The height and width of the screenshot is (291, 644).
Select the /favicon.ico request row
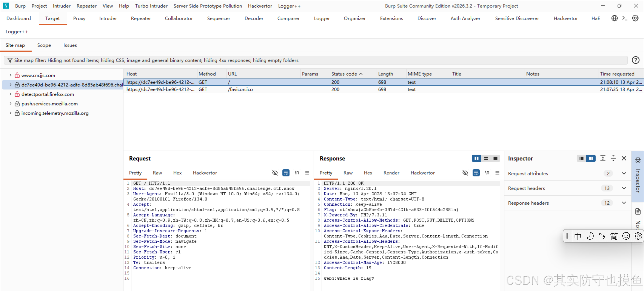(240, 89)
